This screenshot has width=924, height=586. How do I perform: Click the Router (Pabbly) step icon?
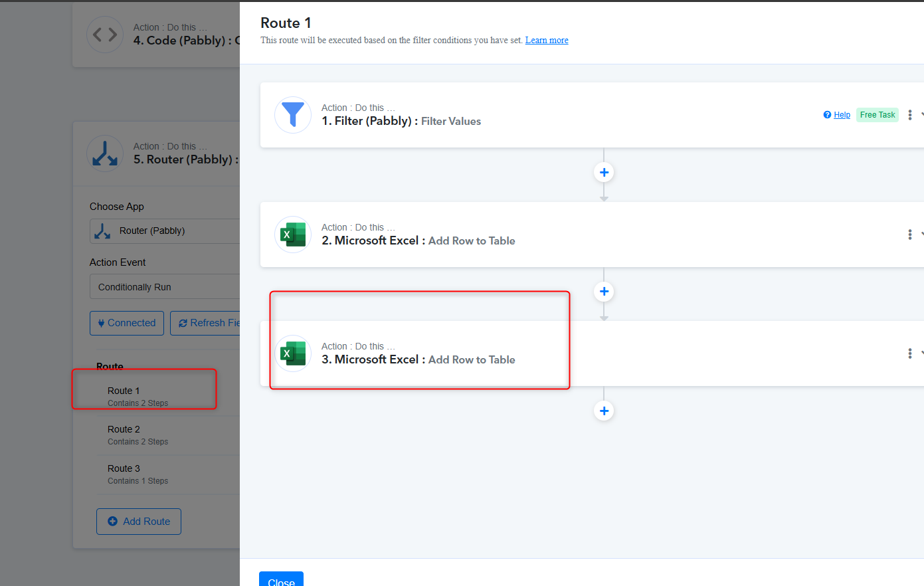(105, 153)
